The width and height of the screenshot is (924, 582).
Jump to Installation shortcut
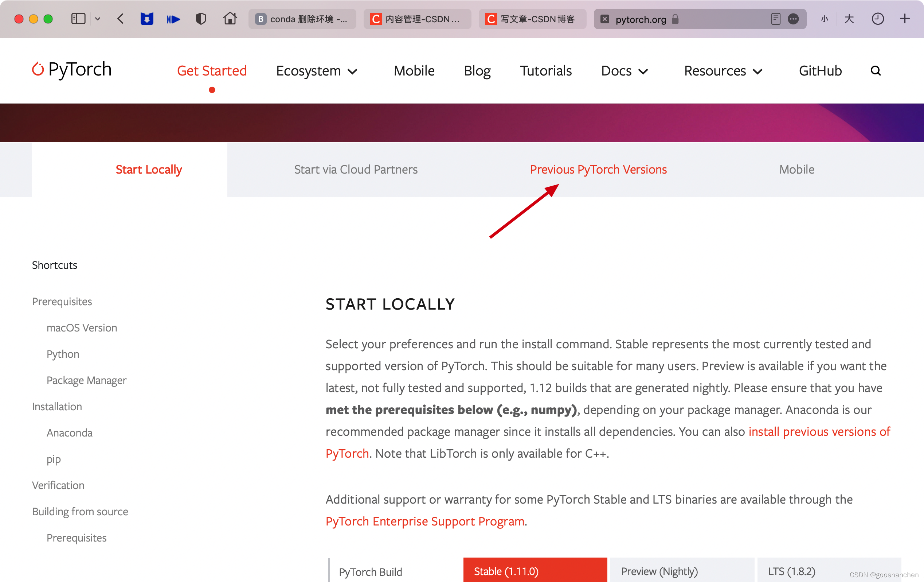(57, 407)
